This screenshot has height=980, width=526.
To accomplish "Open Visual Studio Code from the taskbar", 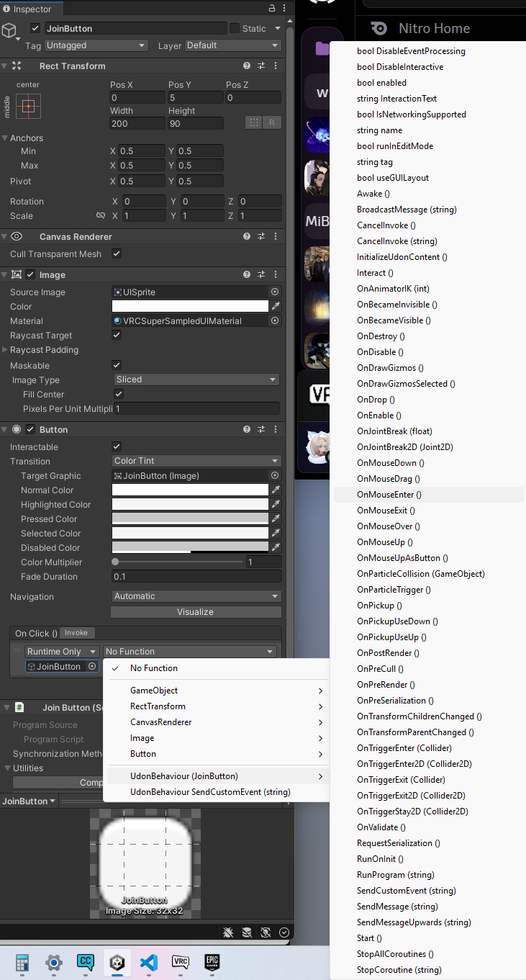I will (x=148, y=962).
